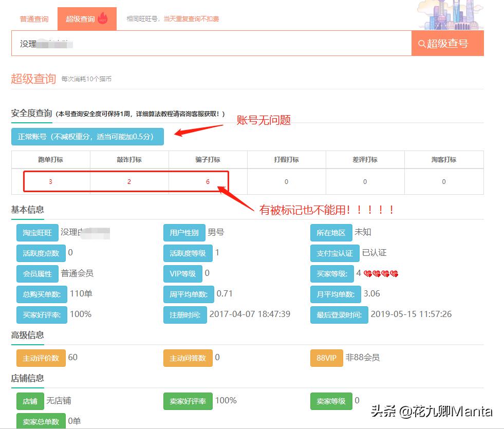Image resolution: width=504 pixels, height=429 pixels.
Task: Click the 买家好评率 blue badge
Action: coord(41,314)
